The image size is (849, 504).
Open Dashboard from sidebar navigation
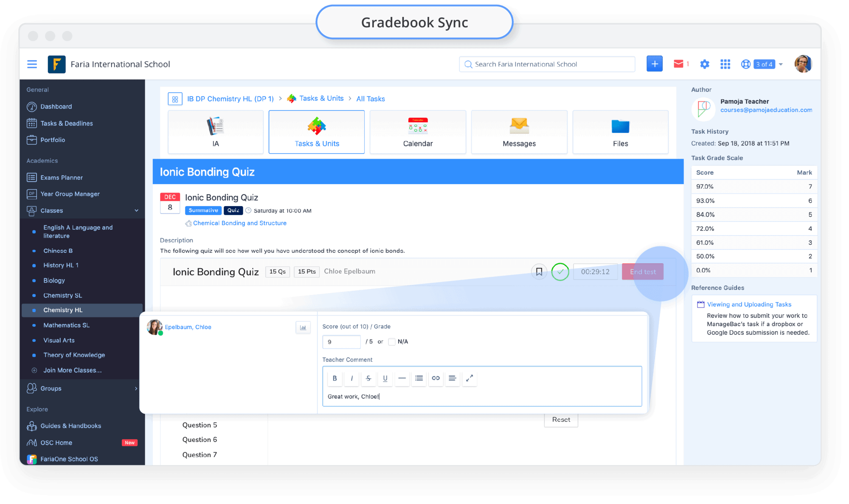(57, 106)
